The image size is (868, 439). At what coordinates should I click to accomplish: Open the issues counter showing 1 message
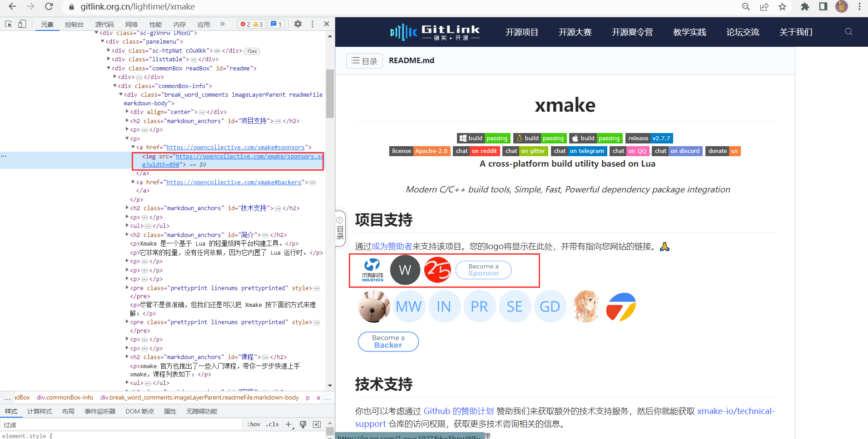click(276, 24)
